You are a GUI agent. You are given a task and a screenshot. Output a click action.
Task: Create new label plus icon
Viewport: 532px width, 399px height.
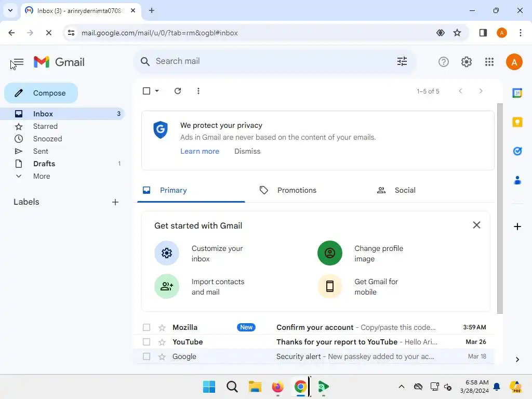pyautogui.click(x=115, y=202)
